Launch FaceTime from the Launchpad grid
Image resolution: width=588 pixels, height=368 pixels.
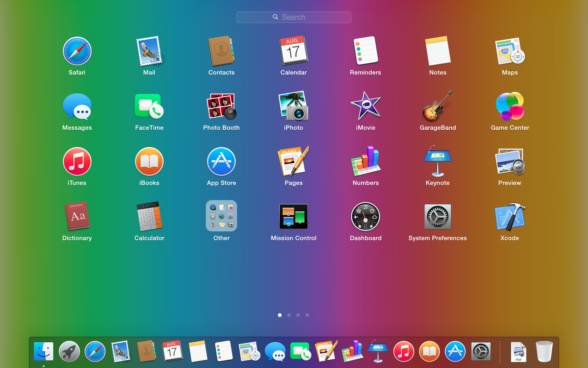[x=149, y=106]
